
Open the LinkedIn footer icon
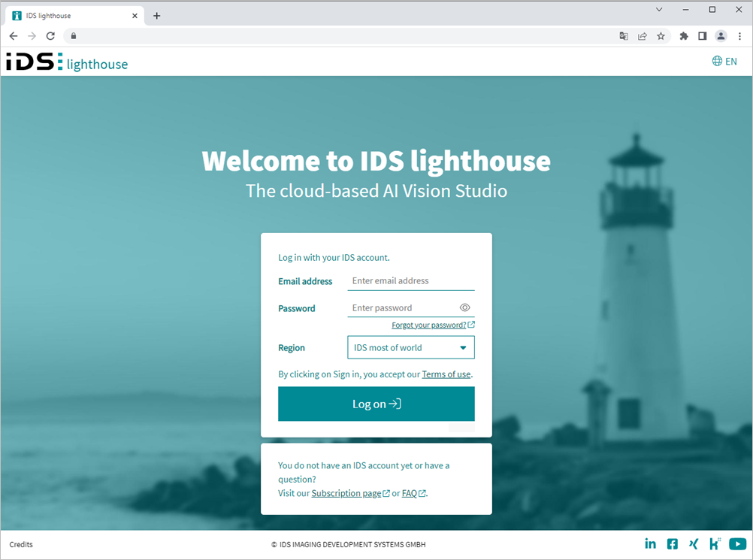click(651, 544)
